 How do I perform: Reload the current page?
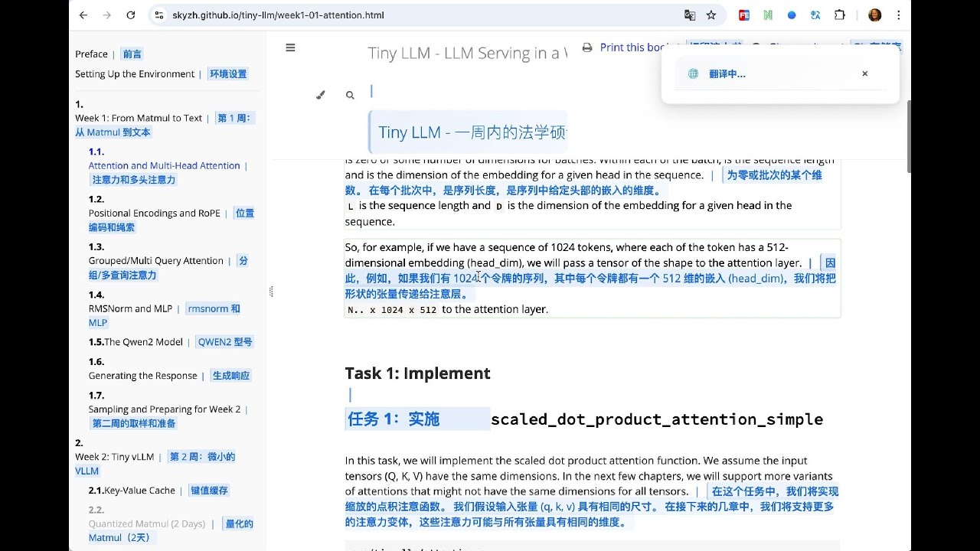[x=131, y=15]
